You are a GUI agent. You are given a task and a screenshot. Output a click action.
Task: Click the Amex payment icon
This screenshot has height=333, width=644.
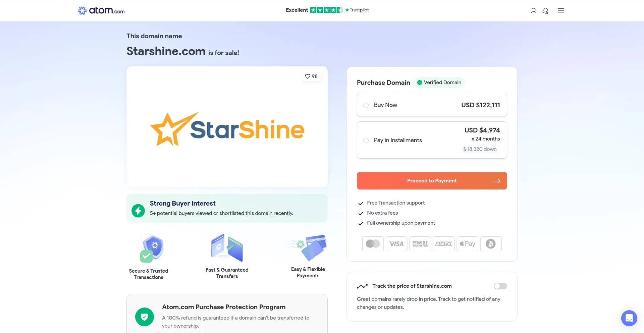(x=443, y=244)
